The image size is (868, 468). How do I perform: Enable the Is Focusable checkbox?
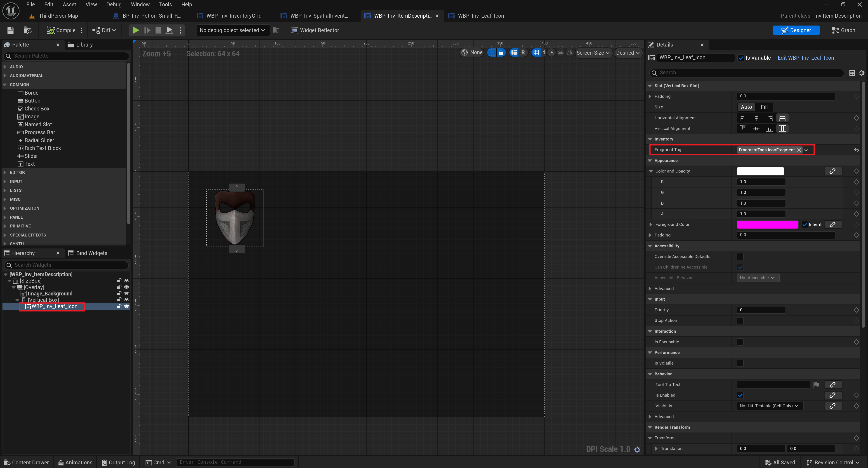(x=740, y=342)
